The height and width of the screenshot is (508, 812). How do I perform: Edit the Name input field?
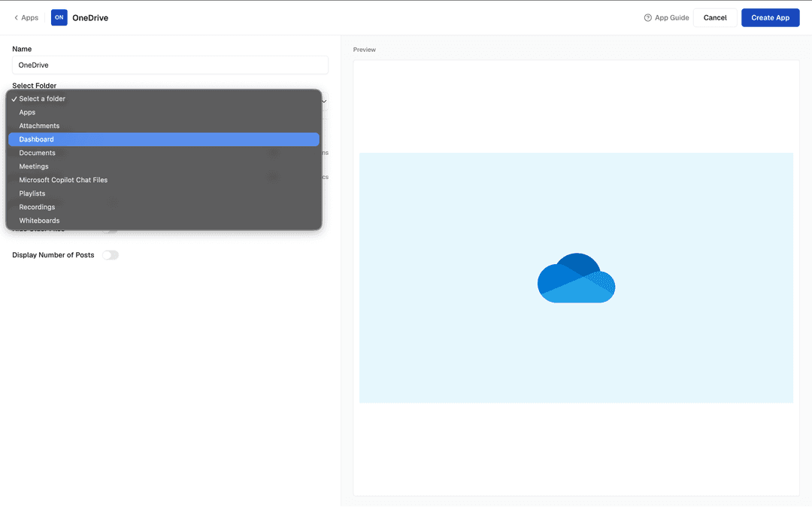coord(170,65)
